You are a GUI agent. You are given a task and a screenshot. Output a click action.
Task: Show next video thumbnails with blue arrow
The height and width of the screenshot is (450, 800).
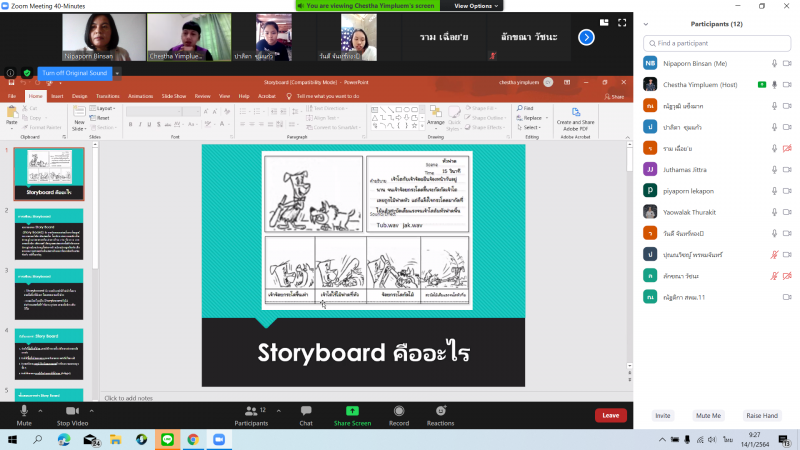click(x=586, y=37)
